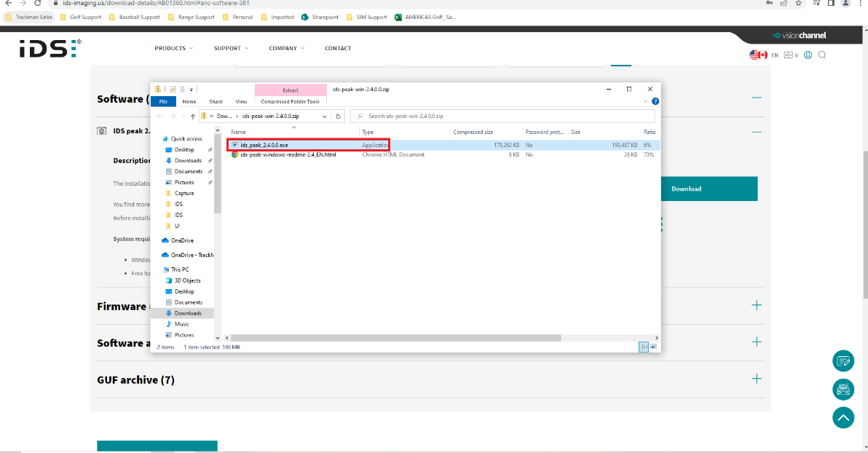This screenshot has height=453, width=868.
Task: Click the teal Download button
Action: [709, 188]
